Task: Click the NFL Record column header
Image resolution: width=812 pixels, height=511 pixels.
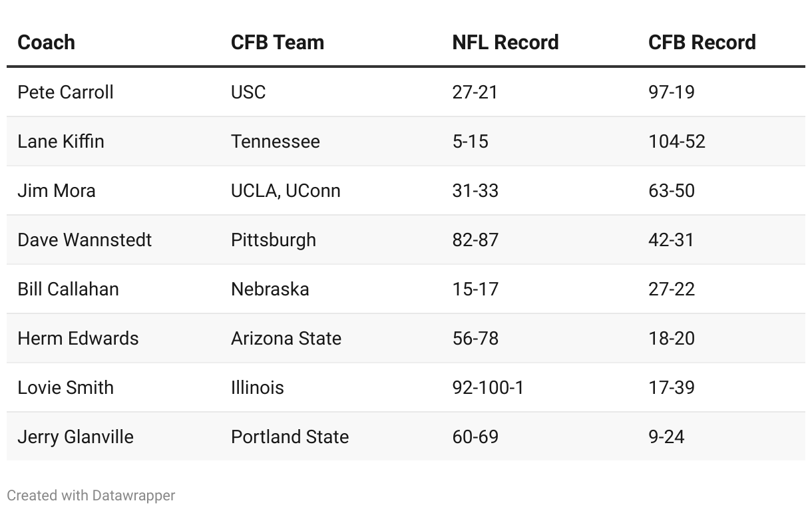Action: coord(505,43)
